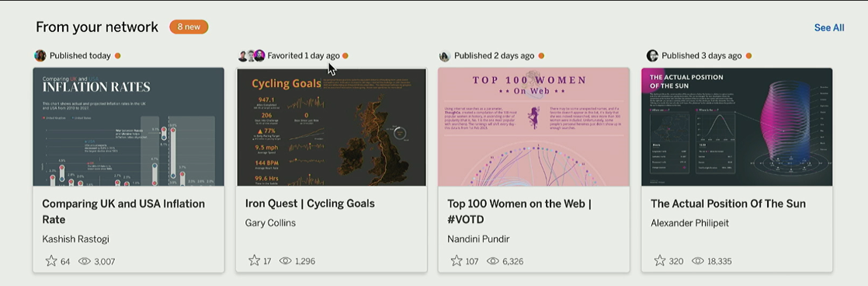Star the Top 100 Women on the Web viz
This screenshot has height=286, width=868.
457,260
